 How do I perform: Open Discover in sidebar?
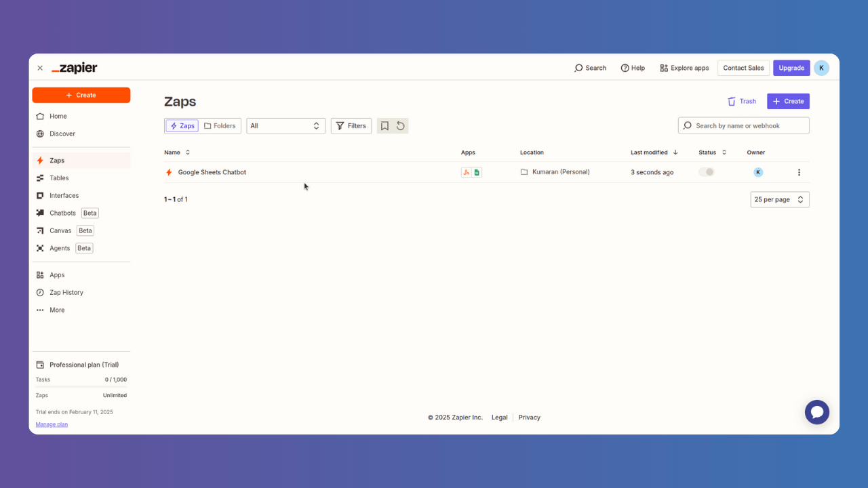[81, 134]
